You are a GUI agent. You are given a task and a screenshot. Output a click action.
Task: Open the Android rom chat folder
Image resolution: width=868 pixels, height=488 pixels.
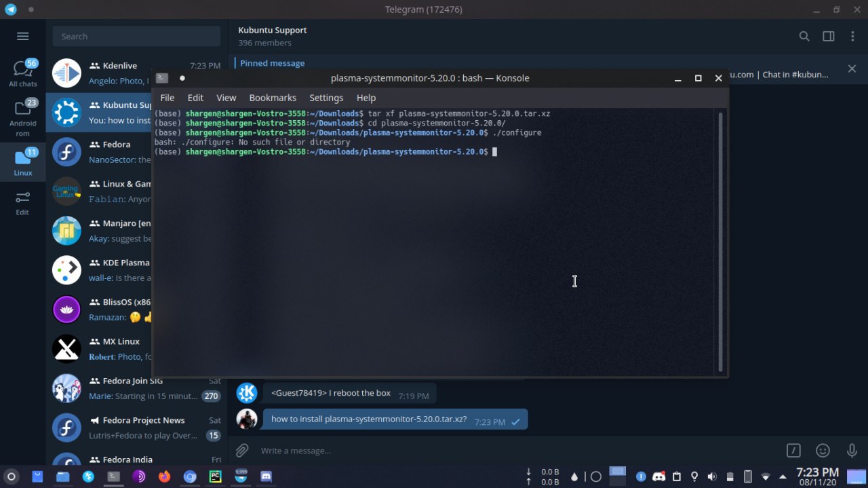22,117
